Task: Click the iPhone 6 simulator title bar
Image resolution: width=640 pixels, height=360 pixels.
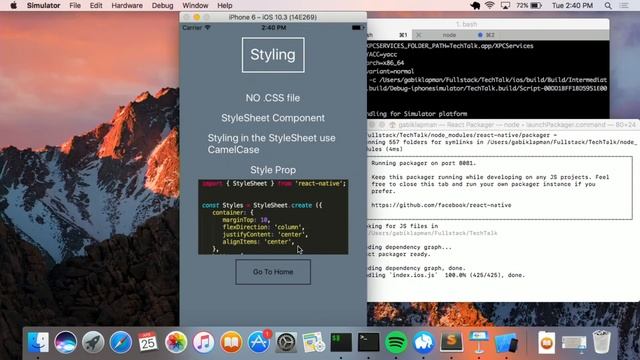Action: (273, 17)
